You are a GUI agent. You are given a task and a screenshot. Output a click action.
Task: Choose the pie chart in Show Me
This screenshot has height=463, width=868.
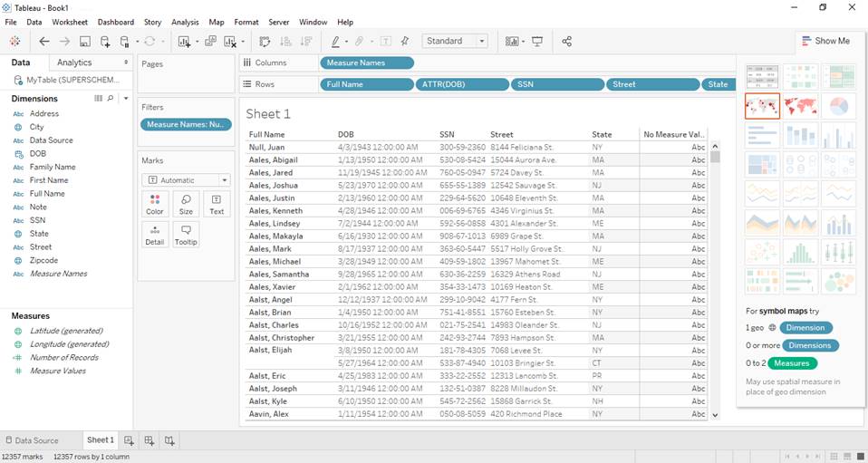pyautogui.click(x=838, y=106)
